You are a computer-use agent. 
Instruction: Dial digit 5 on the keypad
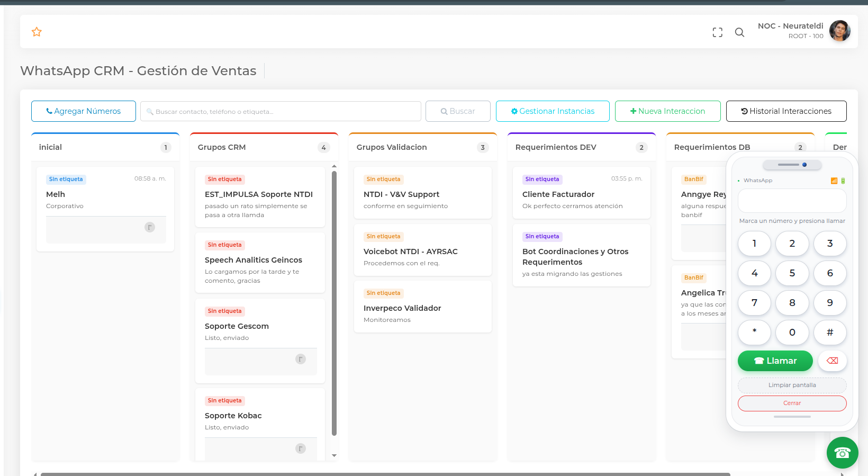[x=792, y=273]
